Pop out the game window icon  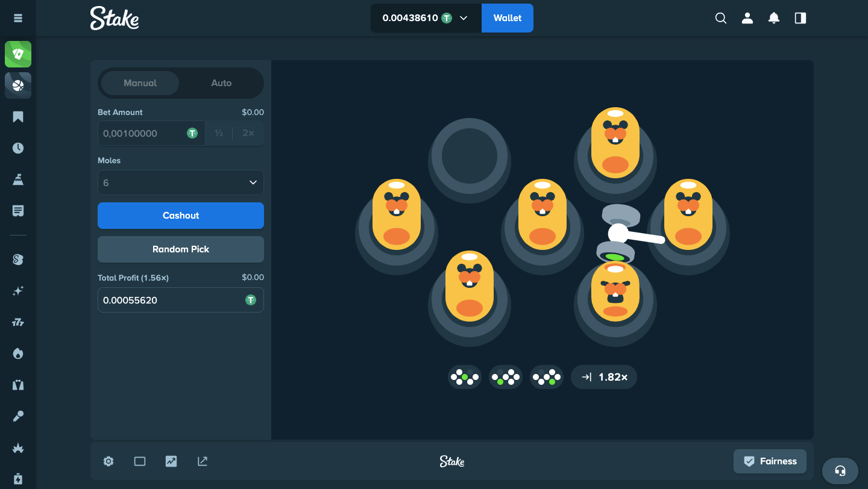coord(203,461)
